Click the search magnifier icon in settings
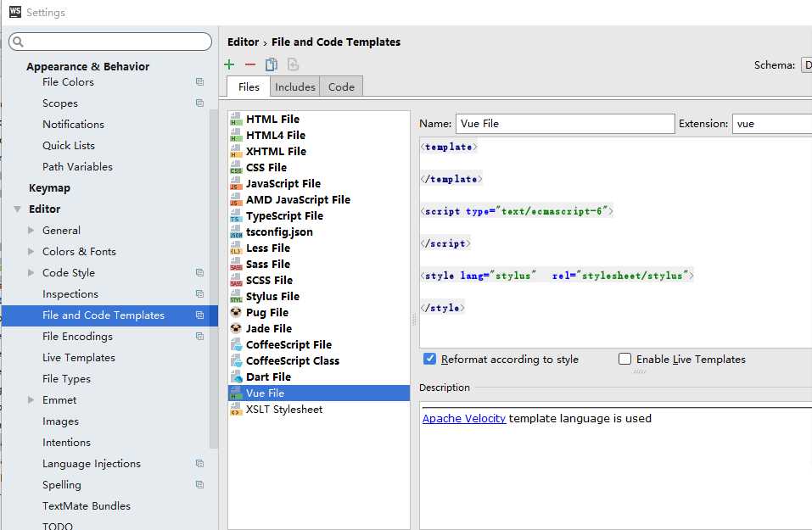 coord(18,42)
